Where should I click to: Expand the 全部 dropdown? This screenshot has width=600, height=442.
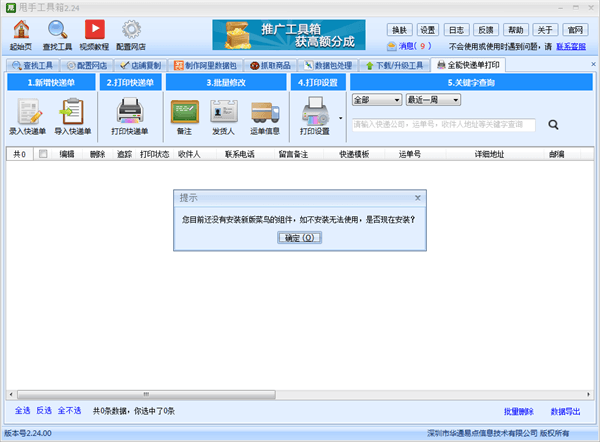point(376,100)
